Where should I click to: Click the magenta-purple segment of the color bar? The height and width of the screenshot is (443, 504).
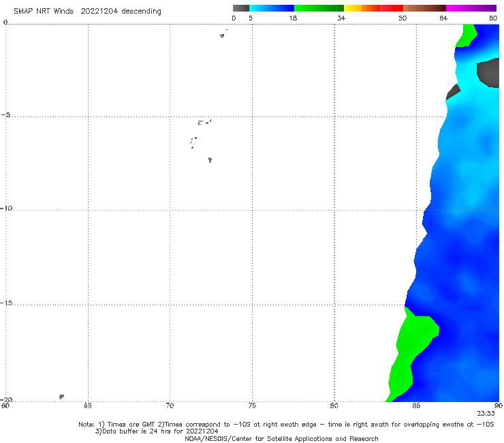tap(471, 8)
